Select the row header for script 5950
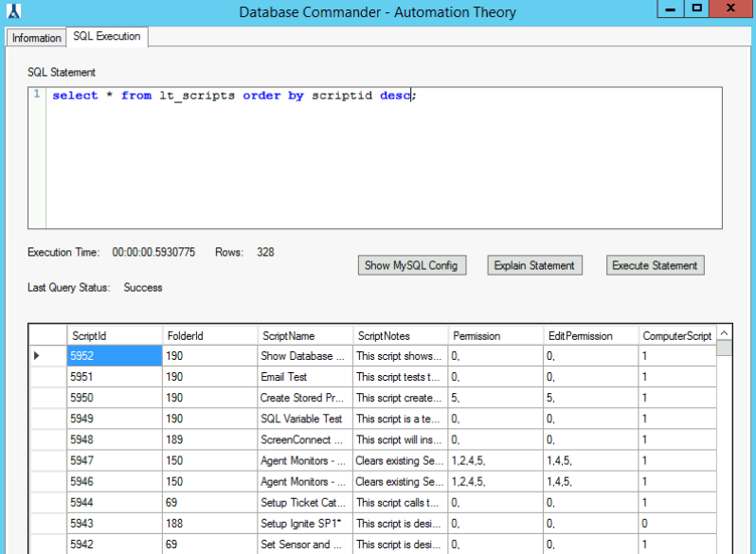The width and height of the screenshot is (756, 554). pyautogui.click(x=47, y=398)
